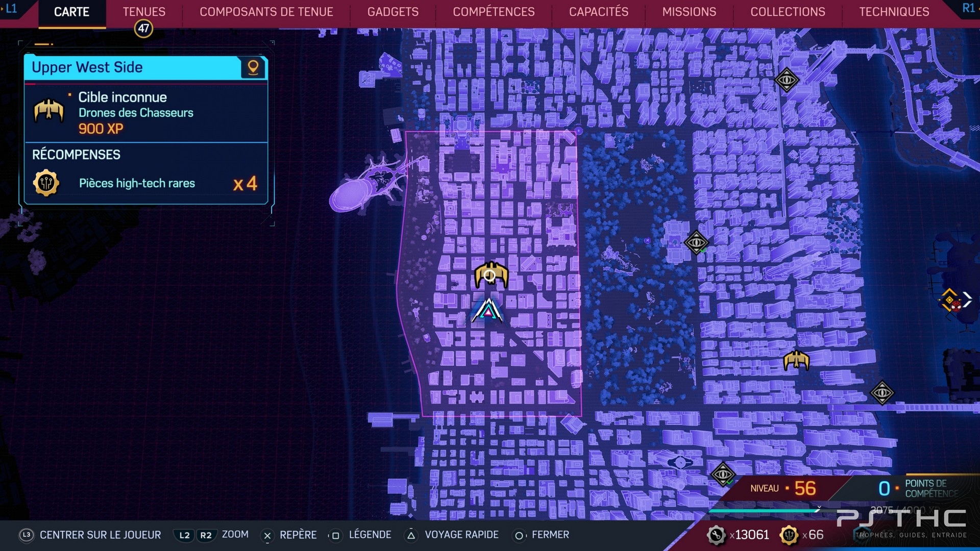Click the square button icon for LÉGENDE
The height and width of the screenshot is (551, 980).
point(335,535)
